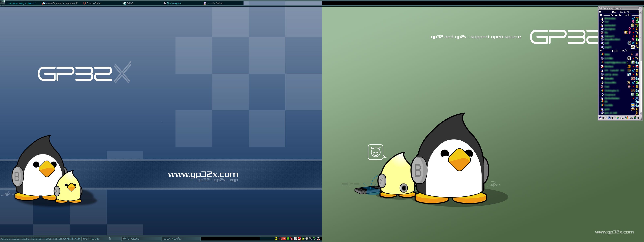The height and width of the screenshot is (242, 644).
Task: Adjust the EDIUS VOLUME slider handle
Action: pyautogui.click(x=179, y=239)
